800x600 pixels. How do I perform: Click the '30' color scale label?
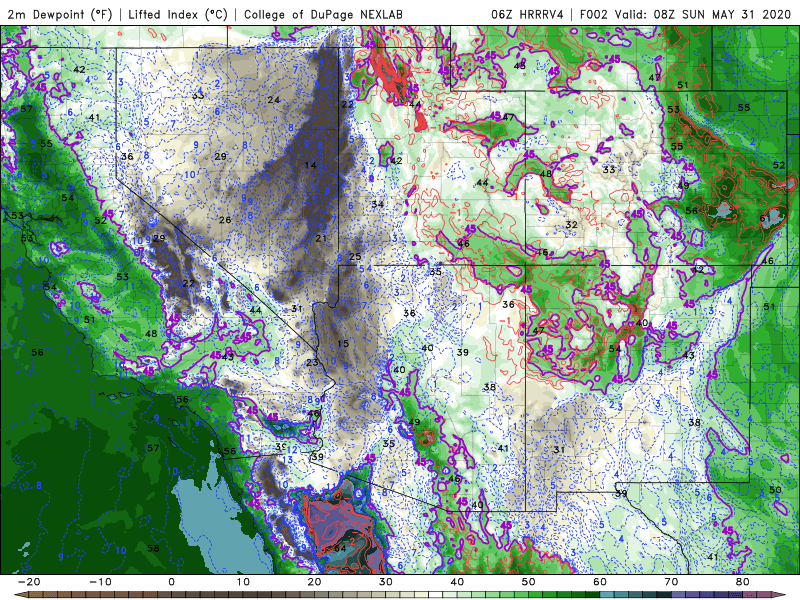[x=386, y=582]
